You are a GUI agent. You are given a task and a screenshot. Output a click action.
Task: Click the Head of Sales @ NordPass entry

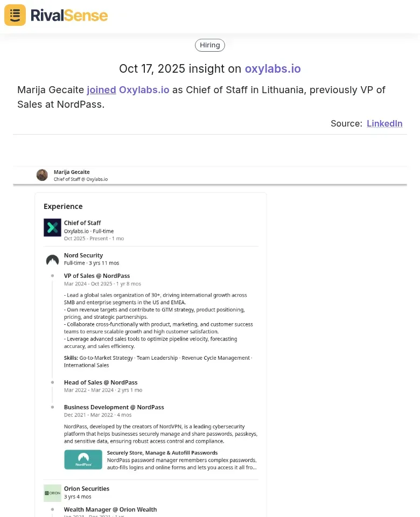(x=101, y=382)
